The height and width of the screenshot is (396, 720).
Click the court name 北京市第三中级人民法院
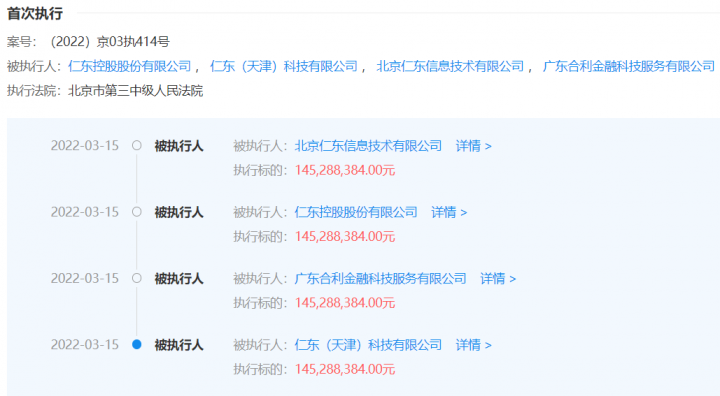point(135,91)
